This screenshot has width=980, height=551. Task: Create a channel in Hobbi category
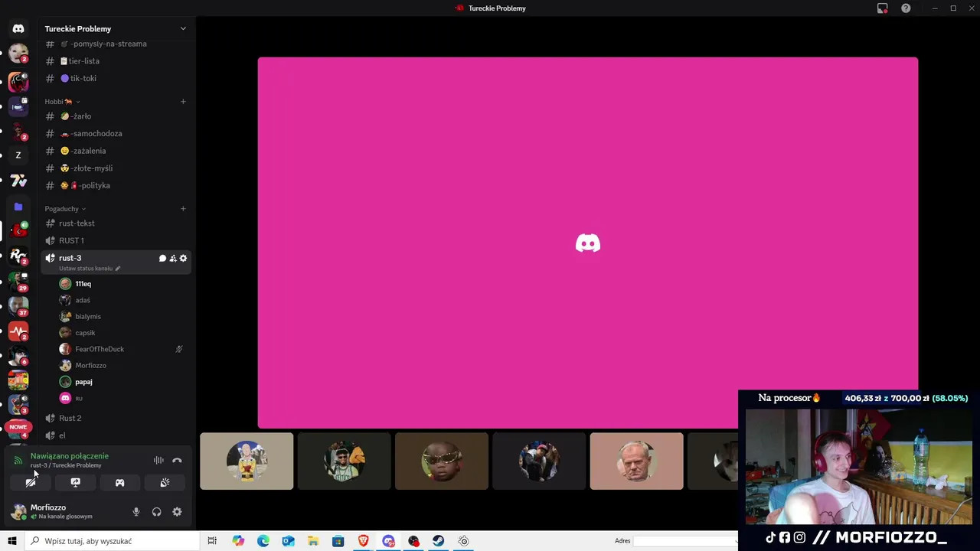(183, 102)
